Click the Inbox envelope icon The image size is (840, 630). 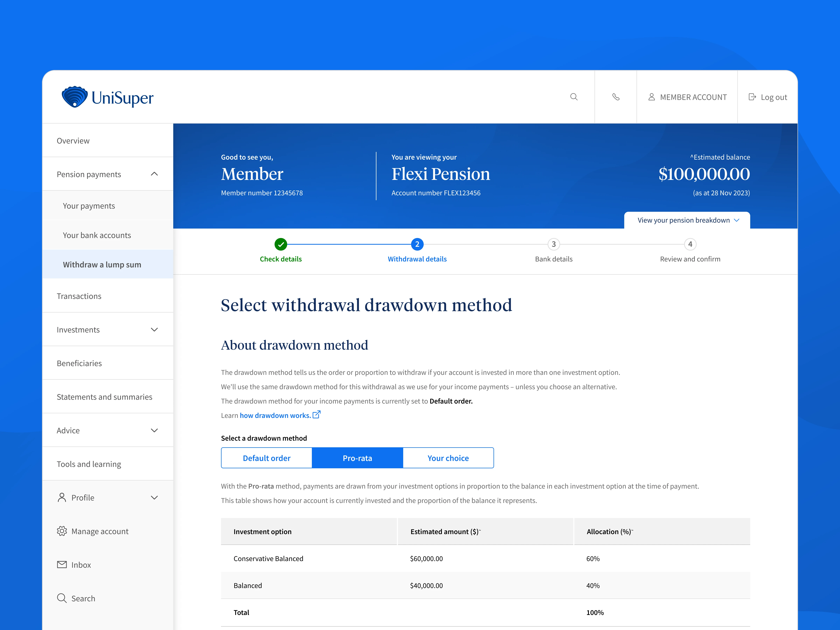tap(62, 564)
